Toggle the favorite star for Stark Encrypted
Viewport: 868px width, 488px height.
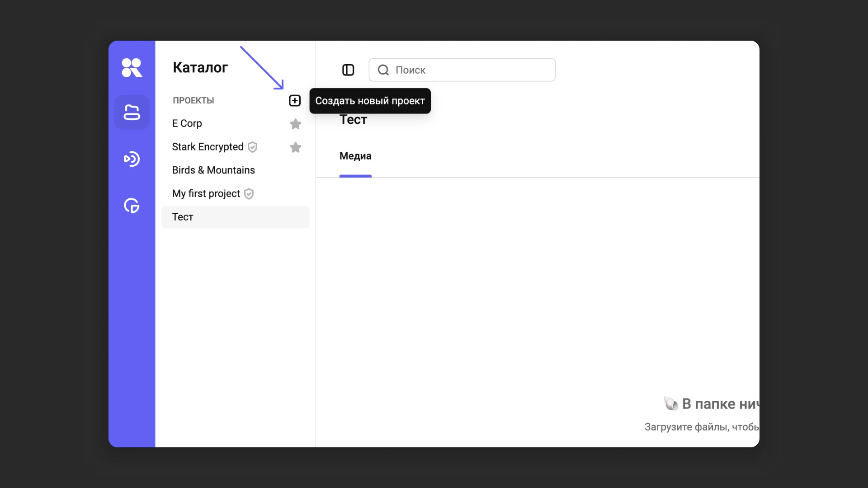pos(296,147)
